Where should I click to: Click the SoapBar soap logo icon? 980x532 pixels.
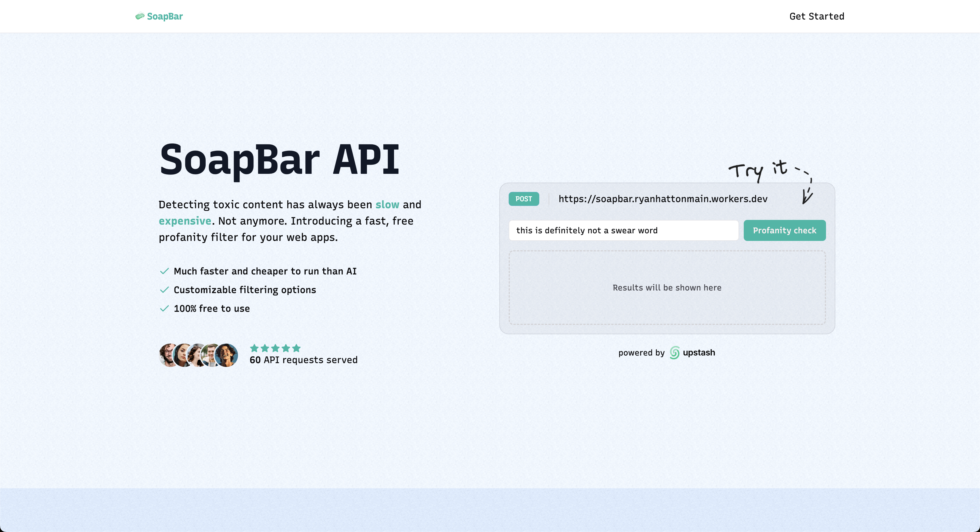140,16
